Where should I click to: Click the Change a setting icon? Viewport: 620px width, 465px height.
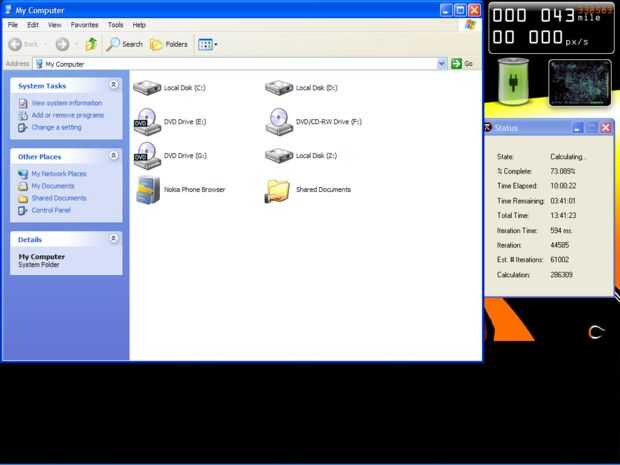pyautogui.click(x=23, y=127)
